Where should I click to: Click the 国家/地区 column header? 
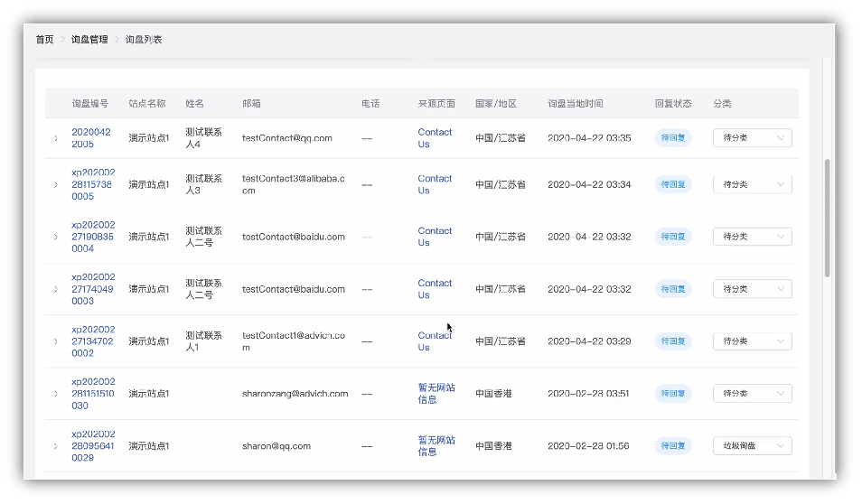[496, 103]
